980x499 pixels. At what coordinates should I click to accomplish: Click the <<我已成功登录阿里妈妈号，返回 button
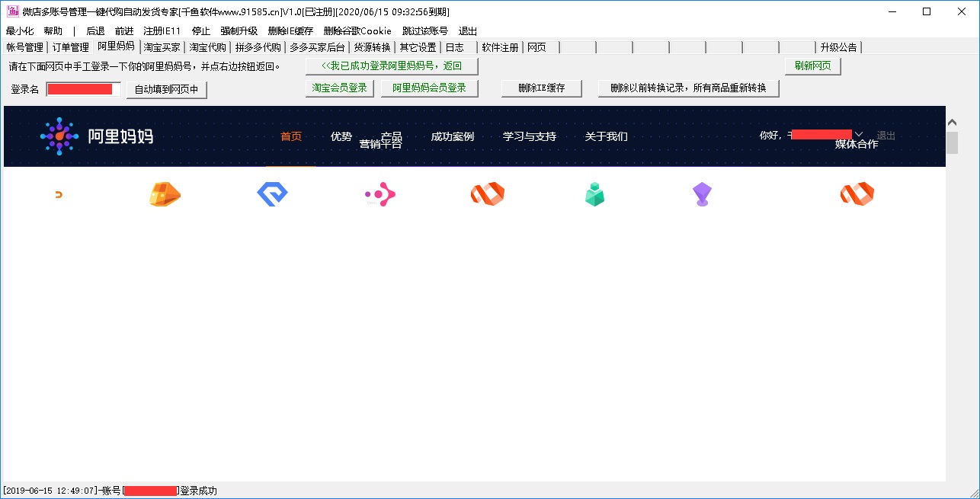[x=392, y=66]
